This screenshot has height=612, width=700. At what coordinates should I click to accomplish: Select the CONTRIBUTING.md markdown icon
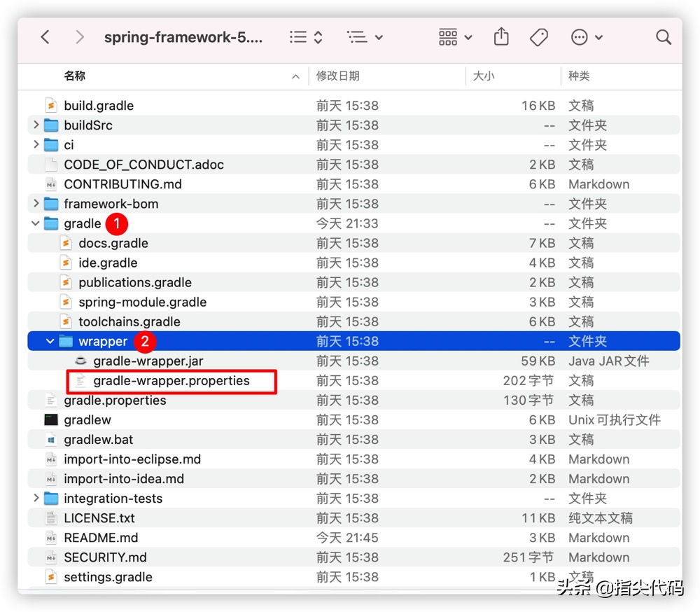[51, 184]
